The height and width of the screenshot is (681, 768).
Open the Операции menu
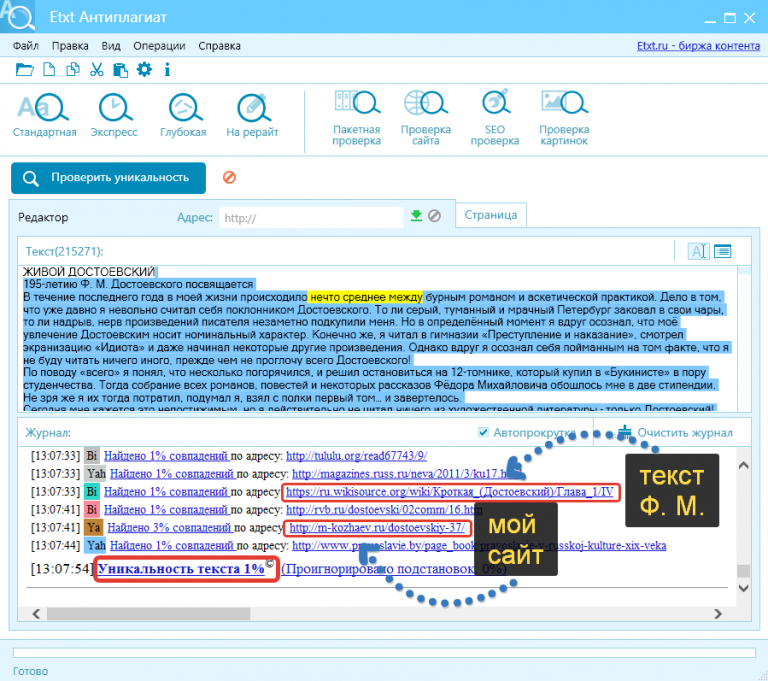pos(159,46)
